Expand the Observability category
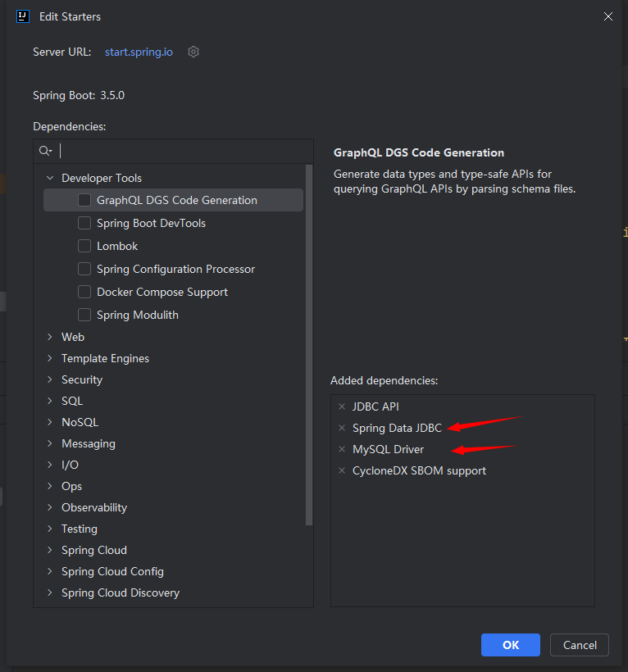This screenshot has width=628, height=672. (50, 507)
